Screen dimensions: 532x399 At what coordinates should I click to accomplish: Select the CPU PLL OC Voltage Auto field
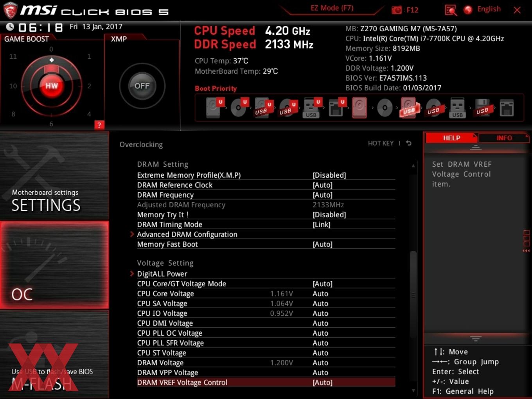coord(320,333)
